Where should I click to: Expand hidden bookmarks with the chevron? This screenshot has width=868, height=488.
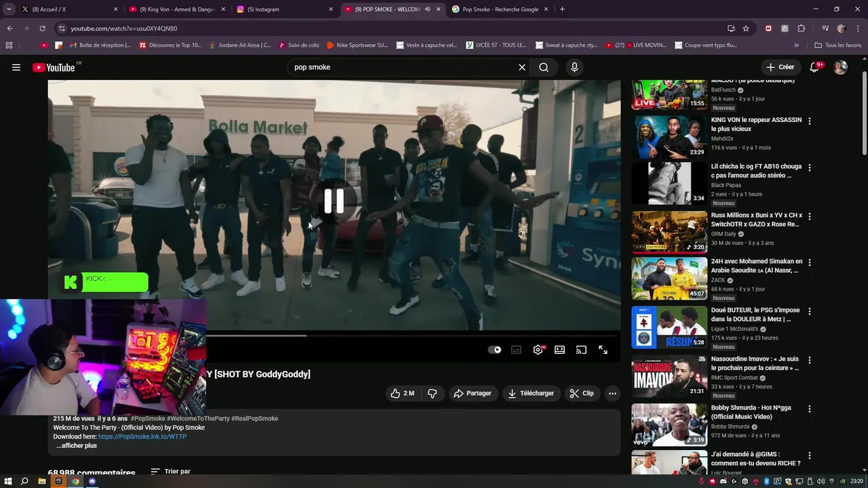(x=796, y=45)
